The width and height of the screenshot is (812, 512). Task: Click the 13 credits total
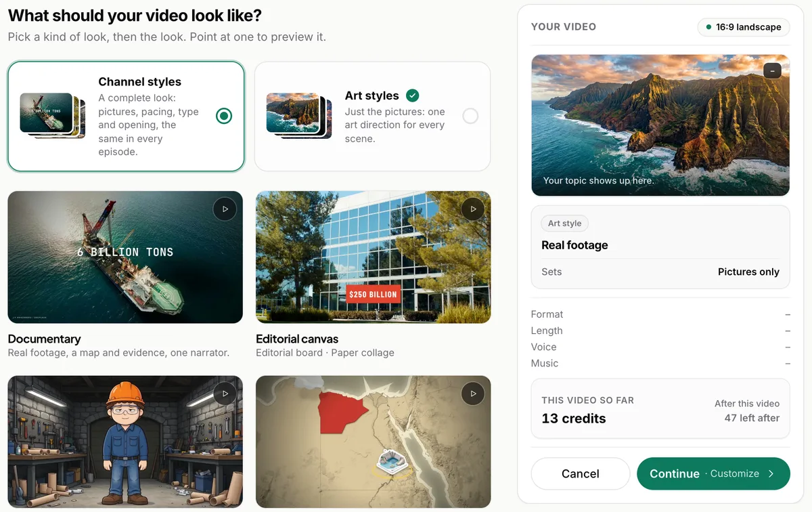(x=574, y=419)
